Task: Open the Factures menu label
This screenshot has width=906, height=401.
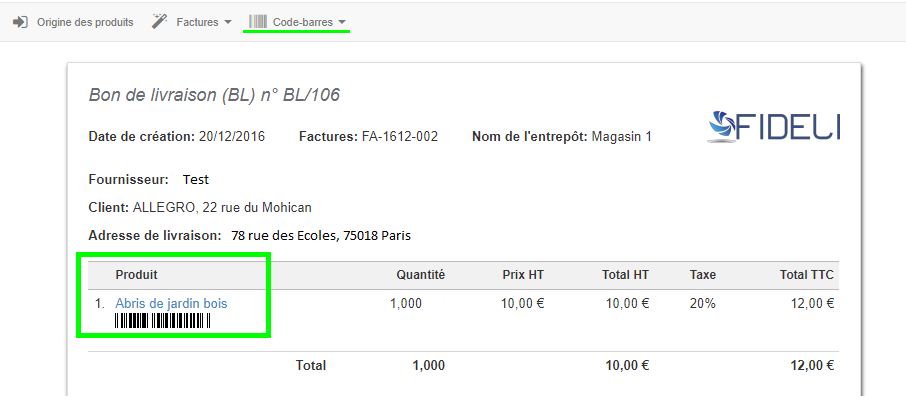Action: (x=197, y=22)
